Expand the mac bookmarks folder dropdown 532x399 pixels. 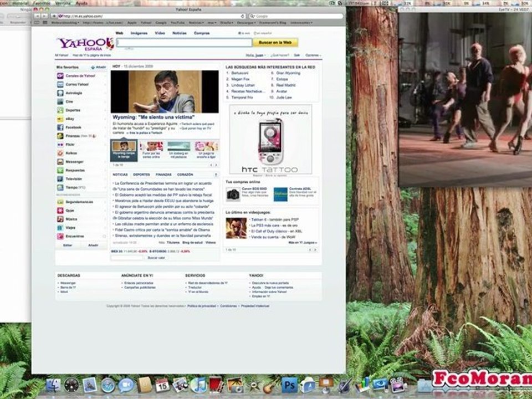point(212,23)
